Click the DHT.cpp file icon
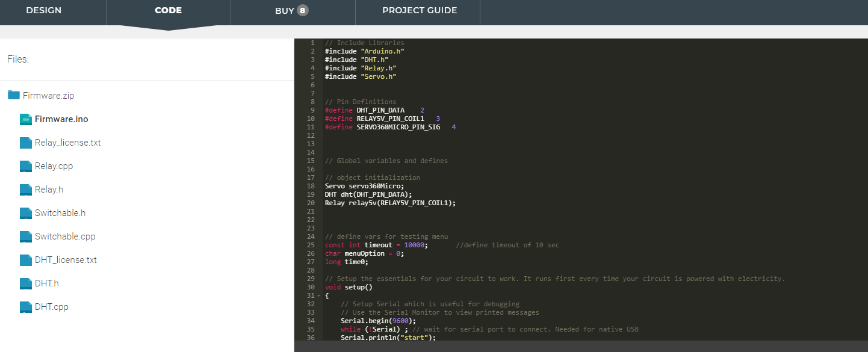This screenshot has width=868, height=352. tap(25, 307)
